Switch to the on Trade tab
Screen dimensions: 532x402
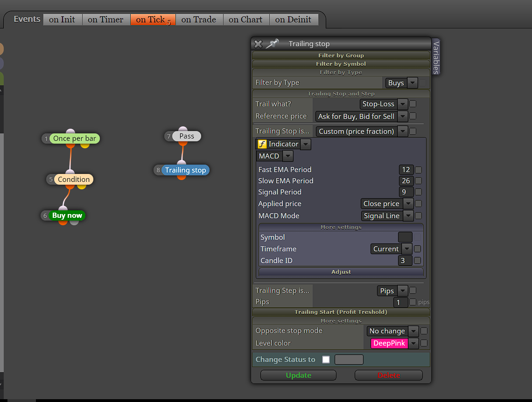click(199, 20)
